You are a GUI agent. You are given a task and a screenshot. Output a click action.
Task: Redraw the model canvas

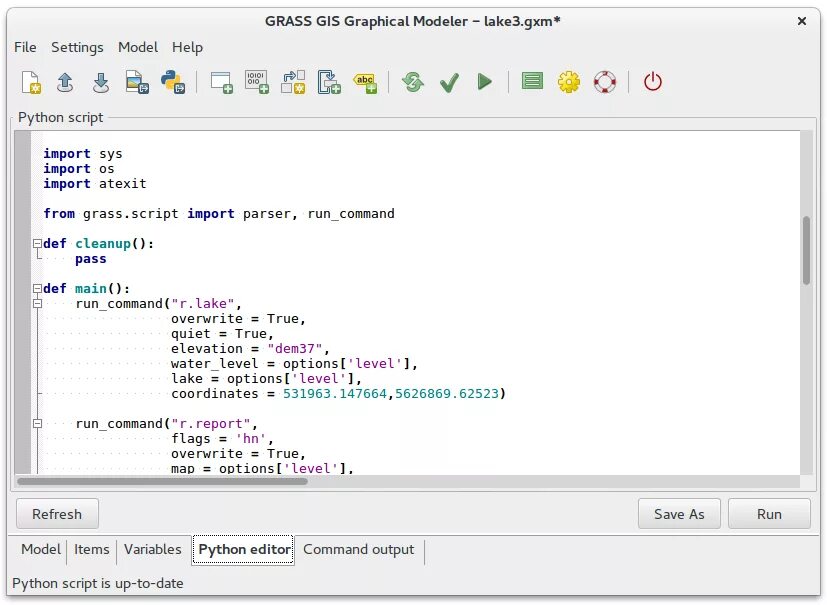click(413, 82)
